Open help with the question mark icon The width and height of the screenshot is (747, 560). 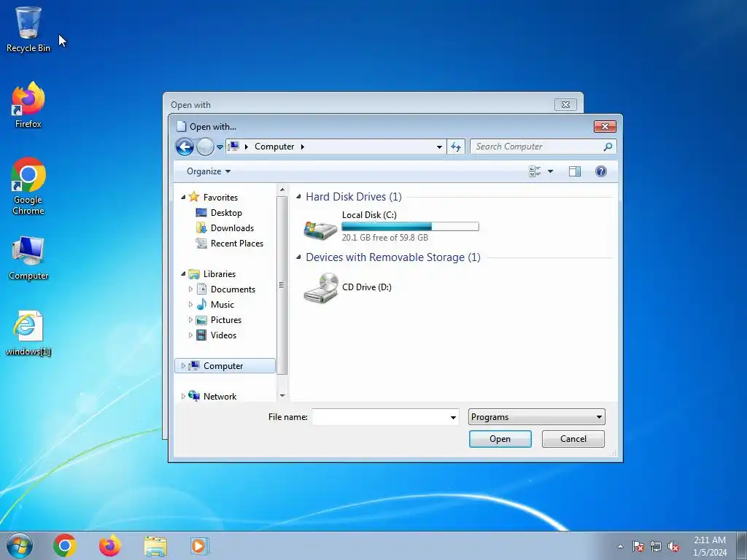(x=601, y=171)
